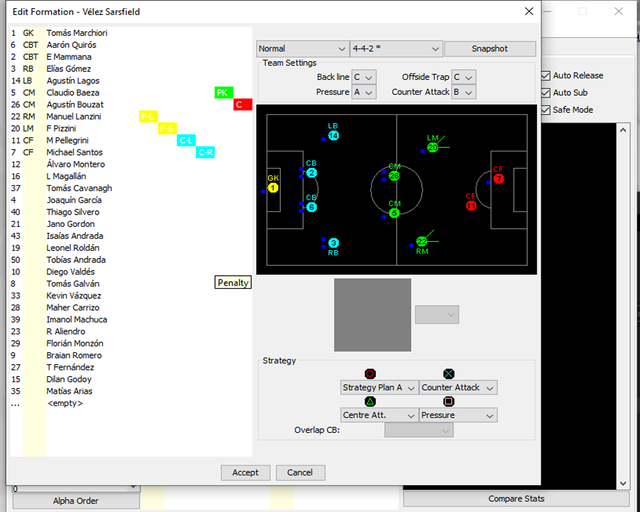Open the Pressure strategy dropdown
The height and width of the screenshot is (512, 640).
(458, 415)
